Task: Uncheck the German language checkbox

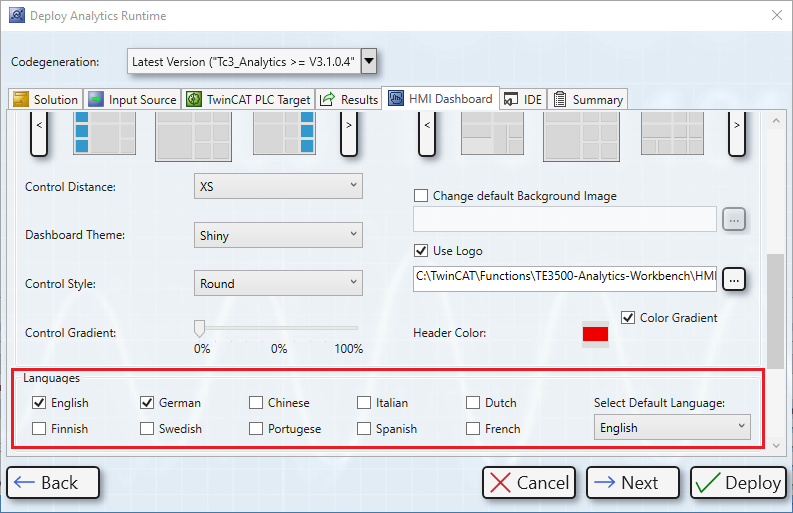Action: click(x=148, y=403)
